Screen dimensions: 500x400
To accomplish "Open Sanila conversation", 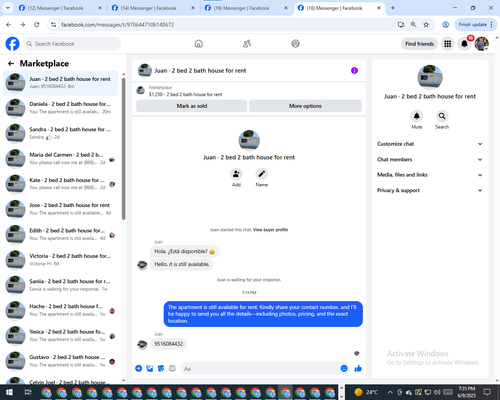I will [60, 285].
